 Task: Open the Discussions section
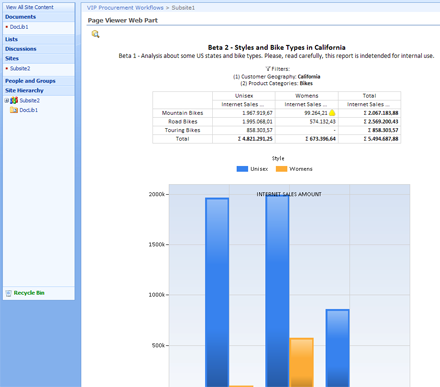(21, 49)
